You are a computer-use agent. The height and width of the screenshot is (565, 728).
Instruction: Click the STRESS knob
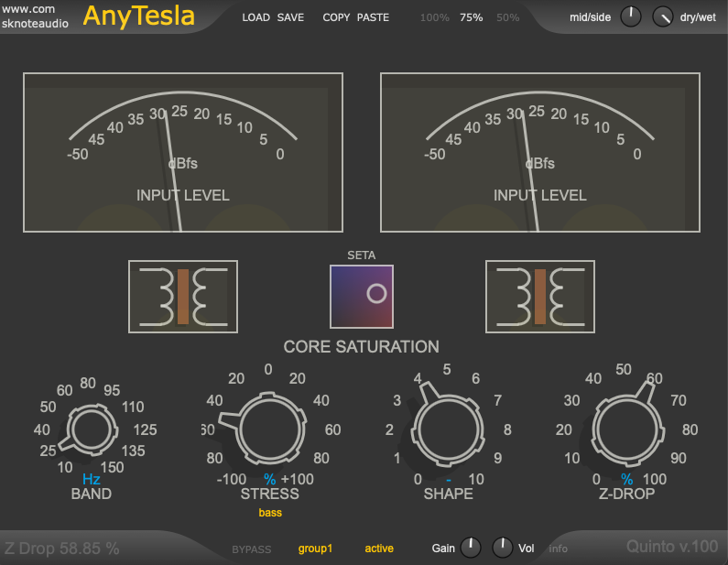(x=271, y=429)
